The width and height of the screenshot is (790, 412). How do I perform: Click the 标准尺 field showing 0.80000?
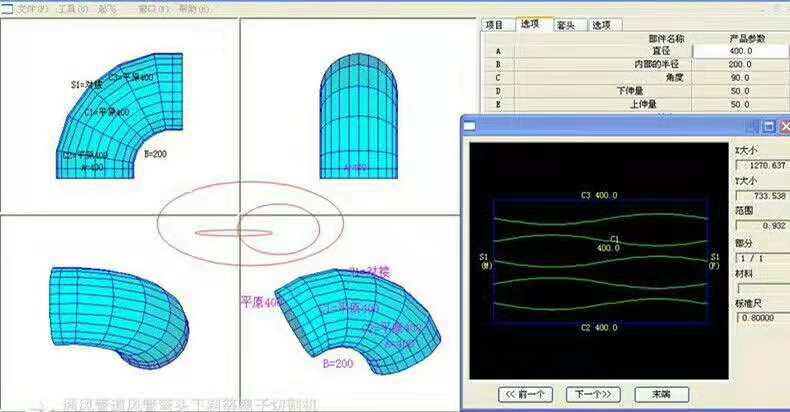coord(762,317)
